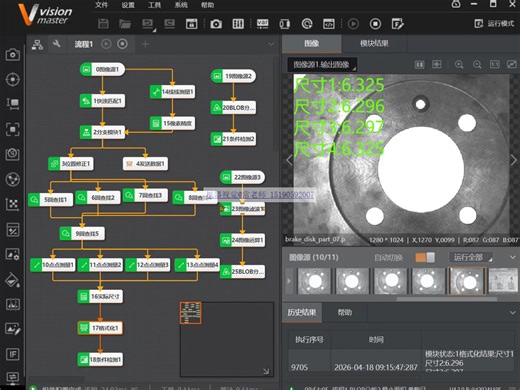Show next image with right arrow
The width and height of the screenshot is (520, 390).
(x=513, y=160)
